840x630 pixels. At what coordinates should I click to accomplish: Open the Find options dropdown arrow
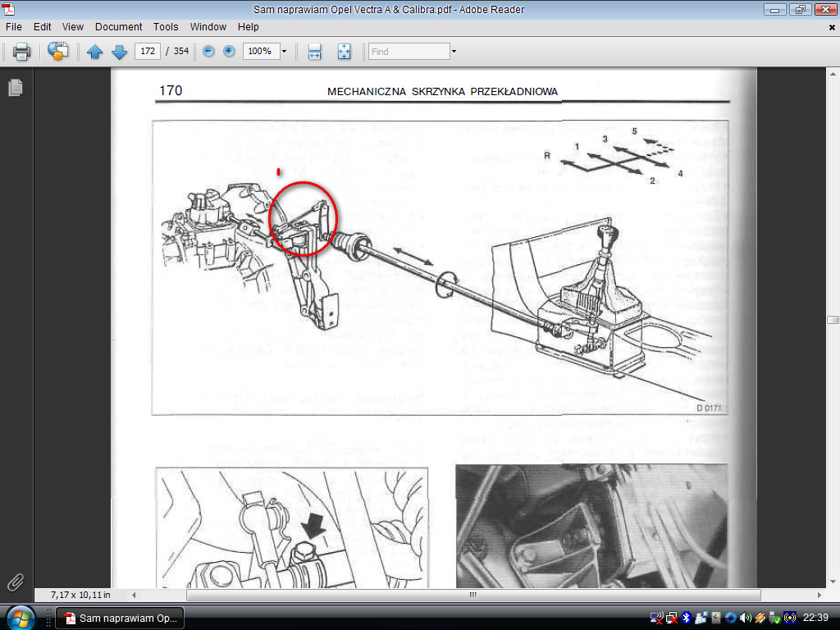pyautogui.click(x=453, y=52)
